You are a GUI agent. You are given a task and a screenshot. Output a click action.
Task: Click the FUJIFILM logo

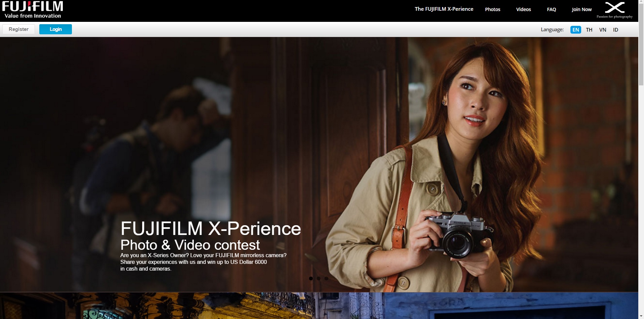[x=33, y=10]
